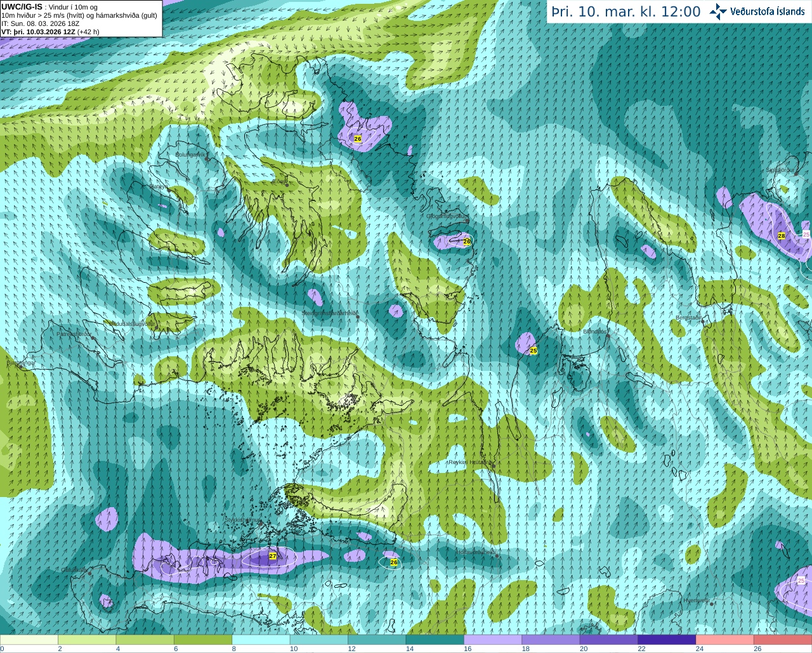Click the Siglufjörður station label
This screenshot has height=653, width=812.
click(x=780, y=170)
